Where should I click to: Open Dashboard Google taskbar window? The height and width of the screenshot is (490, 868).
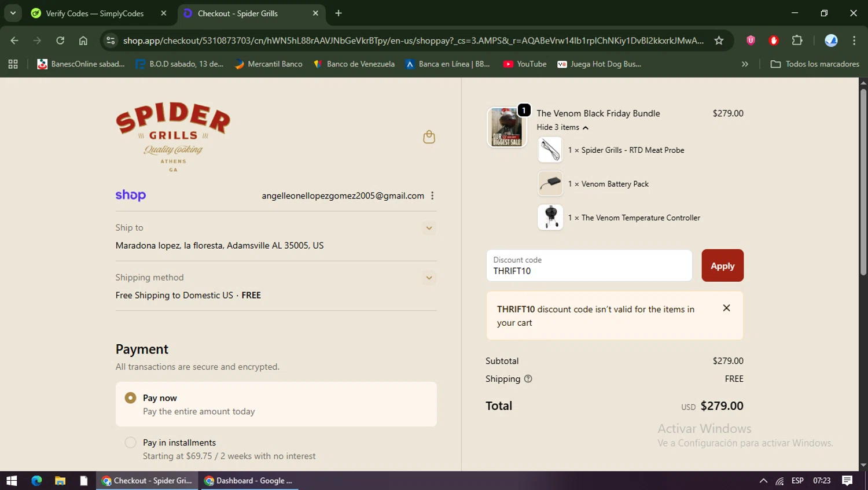[x=249, y=481]
